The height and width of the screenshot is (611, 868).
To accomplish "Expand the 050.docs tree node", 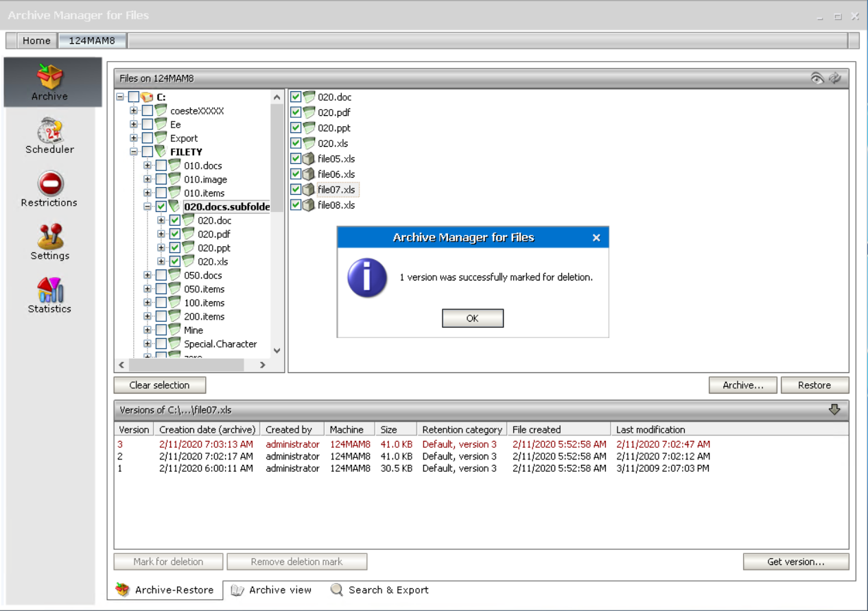I will pyautogui.click(x=148, y=275).
